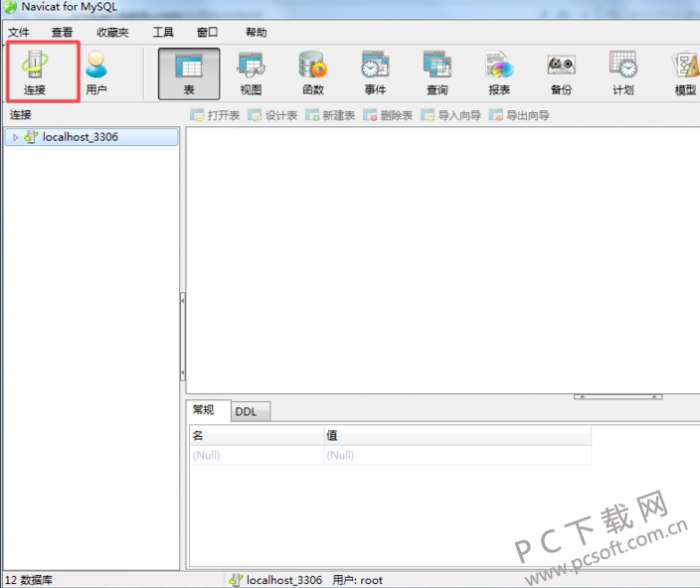Open the 视图 (View) objects icon
Screen dimensions: 700x588
(251, 74)
